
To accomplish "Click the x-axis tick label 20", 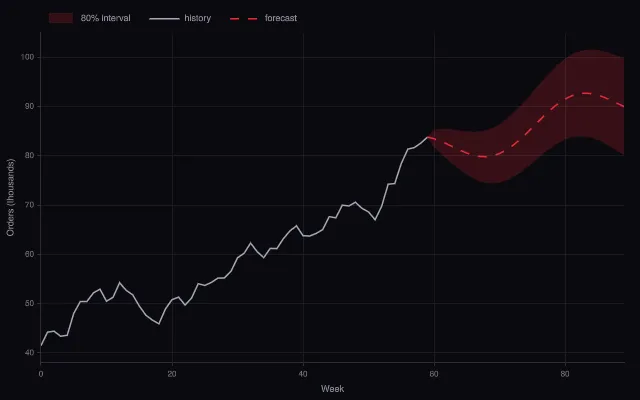I will (172, 374).
